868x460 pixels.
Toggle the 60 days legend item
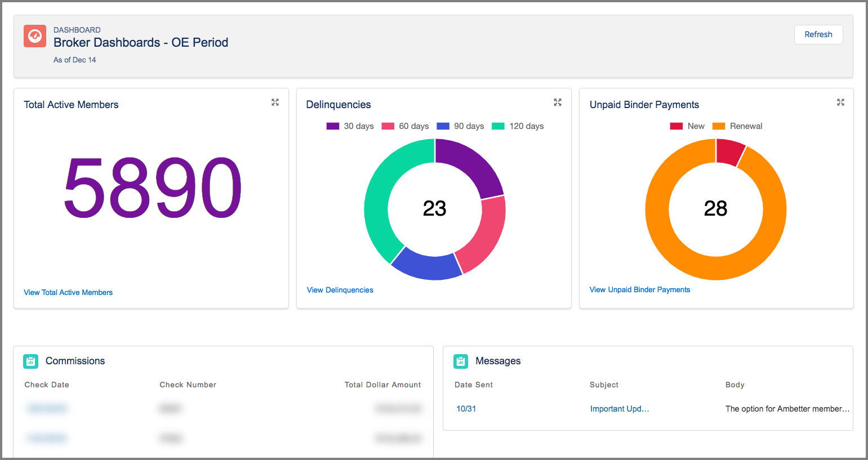coord(405,126)
